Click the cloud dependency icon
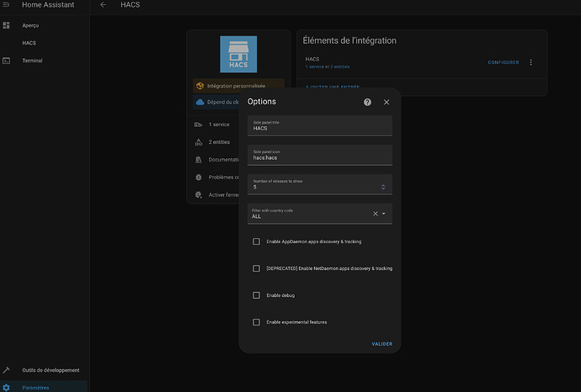Viewport: 581px width, 392px height. [200, 102]
